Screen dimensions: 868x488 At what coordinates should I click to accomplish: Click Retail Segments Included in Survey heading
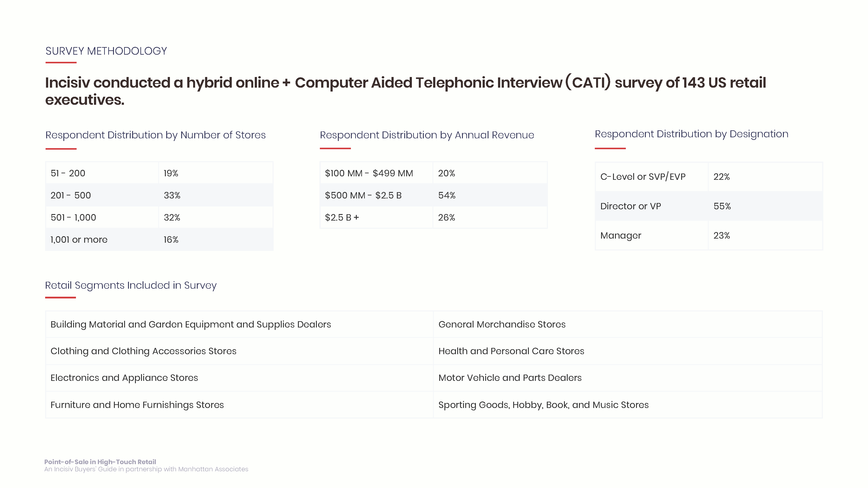tap(131, 286)
